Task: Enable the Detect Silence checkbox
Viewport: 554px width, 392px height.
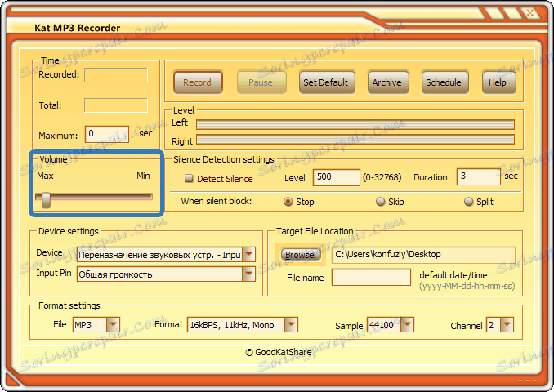Action: click(x=189, y=178)
